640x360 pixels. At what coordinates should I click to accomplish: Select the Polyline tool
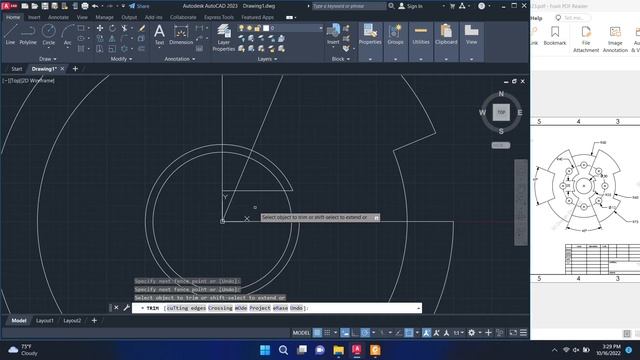(28, 34)
